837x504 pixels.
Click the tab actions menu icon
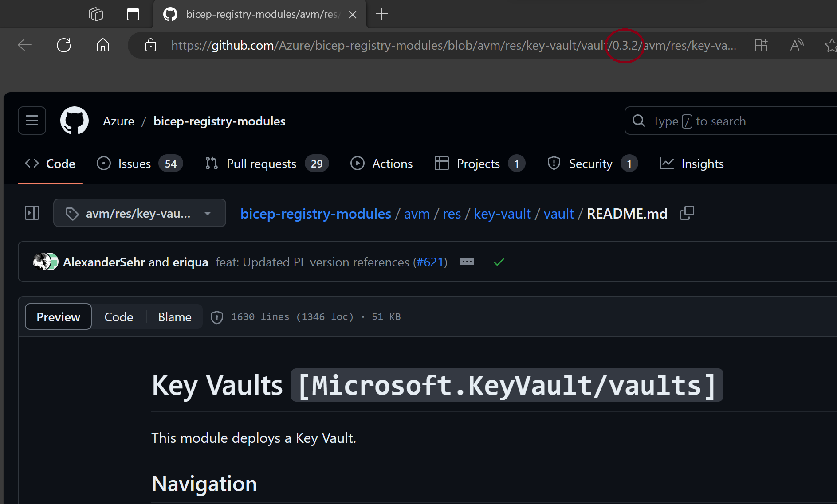(x=133, y=14)
